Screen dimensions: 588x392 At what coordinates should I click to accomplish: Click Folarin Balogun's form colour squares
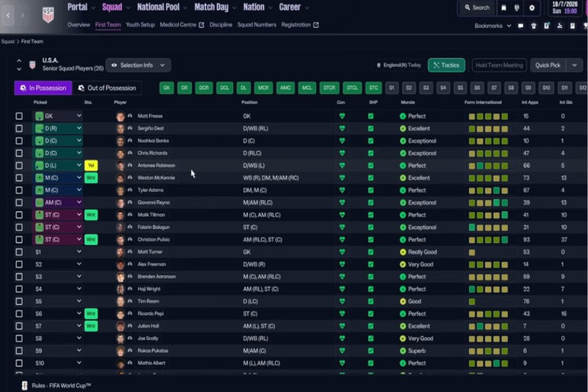(x=488, y=227)
